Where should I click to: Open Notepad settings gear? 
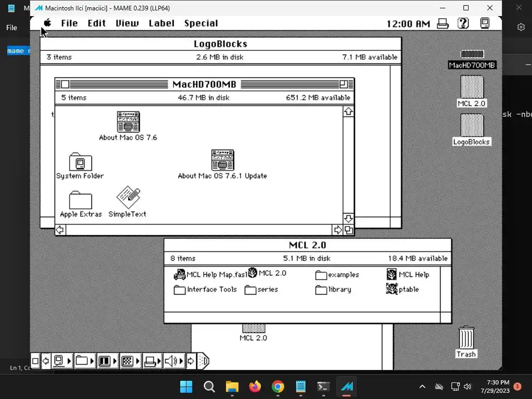[521, 27]
